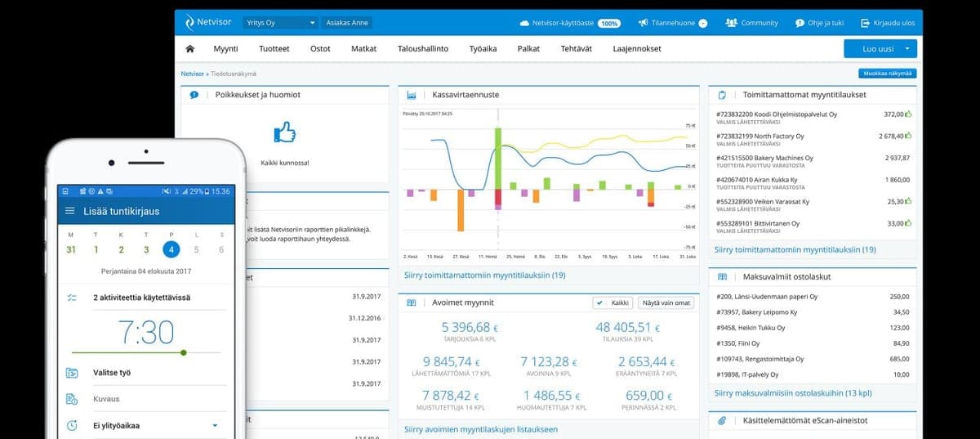Select day 4 in the phone calendar
This screenshot has width=980, height=439.
[171, 249]
